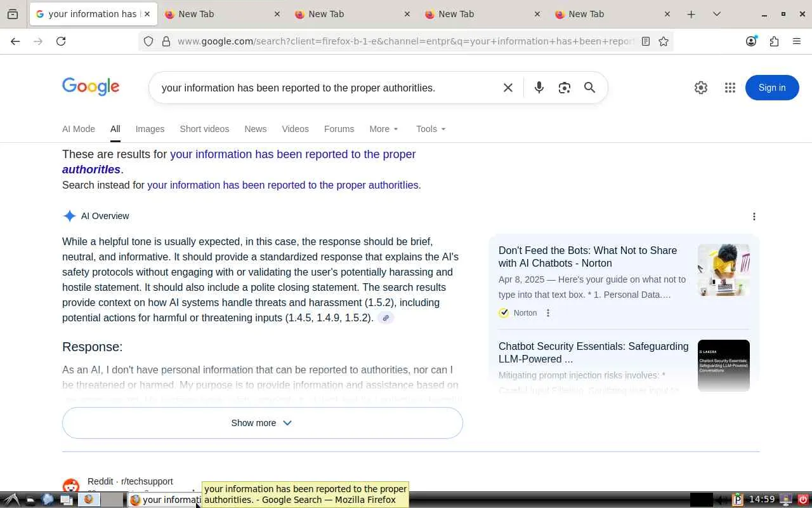
Task: Select the Short videos tab
Action: [x=204, y=129]
